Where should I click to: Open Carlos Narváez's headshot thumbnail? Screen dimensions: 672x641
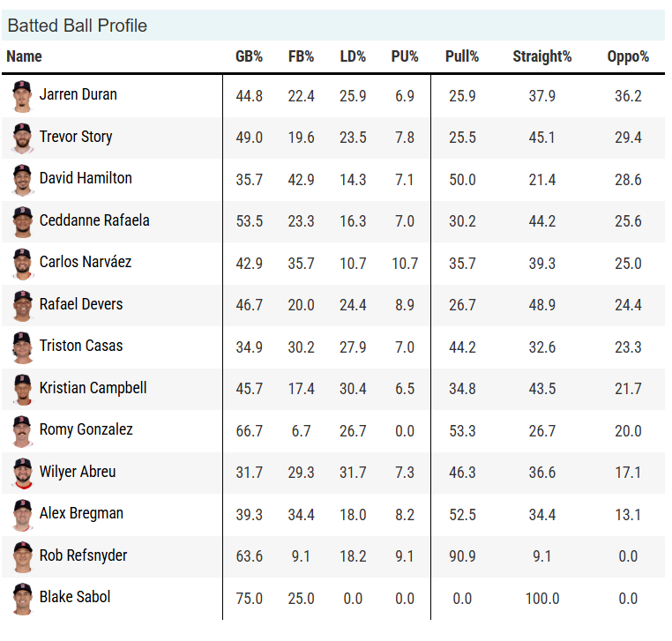(x=22, y=263)
